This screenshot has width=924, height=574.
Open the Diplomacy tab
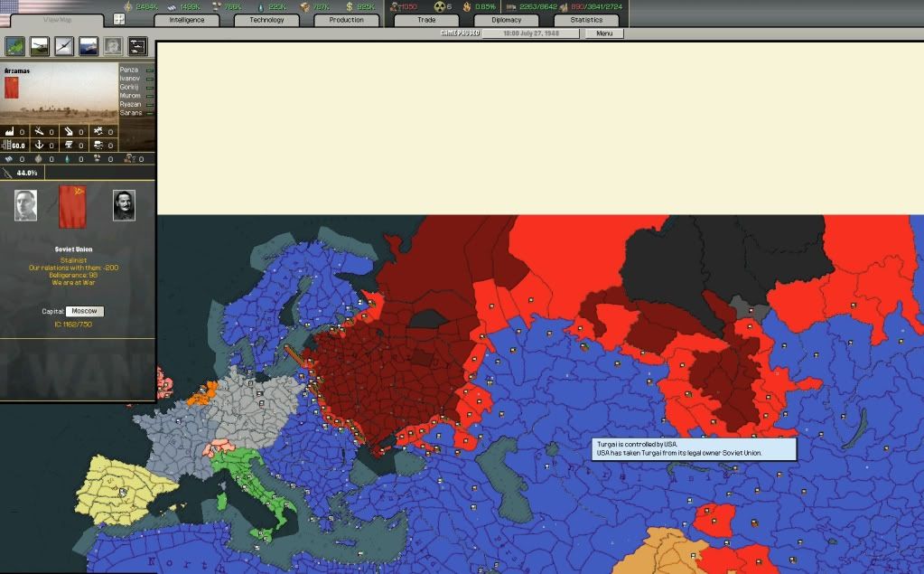pos(506,20)
